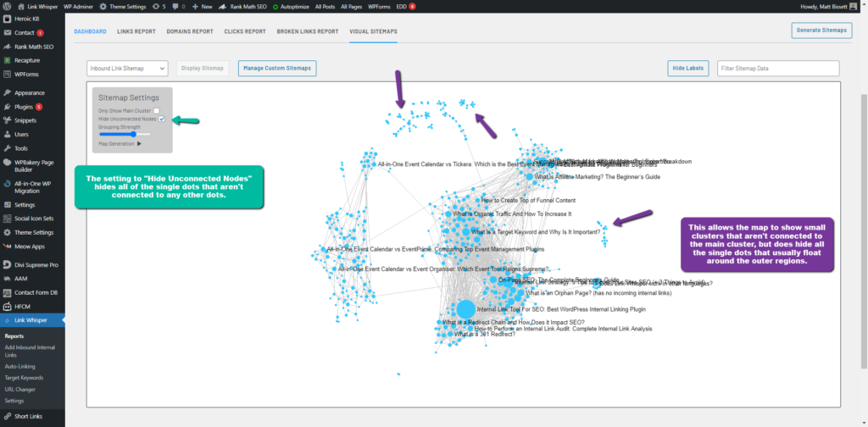Expand the Map Generation triangle
The height and width of the screenshot is (427, 868).
(x=139, y=144)
